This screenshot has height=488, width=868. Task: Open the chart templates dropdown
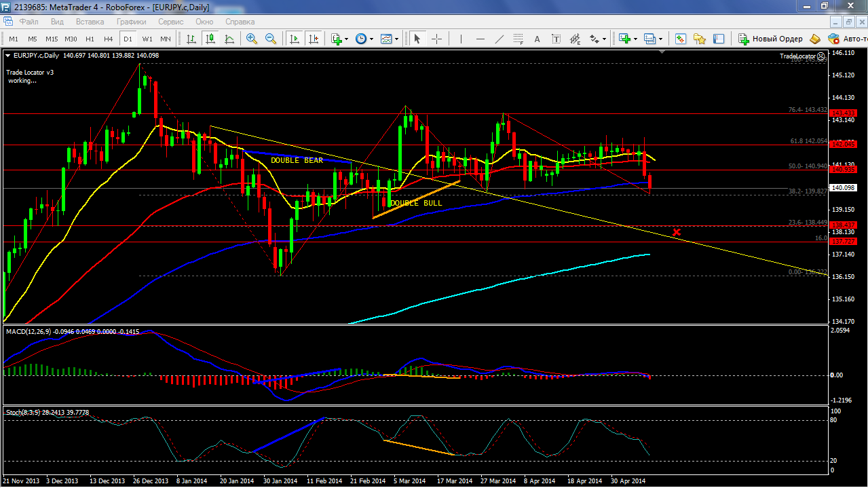click(x=396, y=39)
